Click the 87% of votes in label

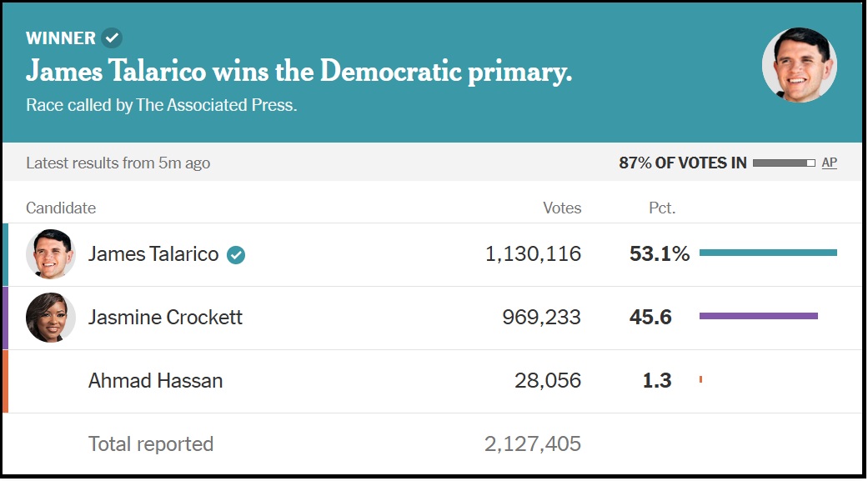[682, 163]
